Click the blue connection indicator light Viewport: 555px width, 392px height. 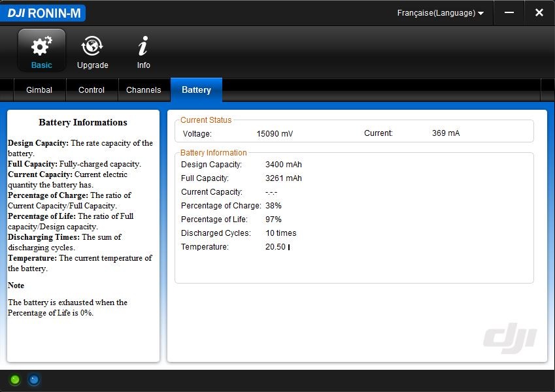(x=34, y=380)
